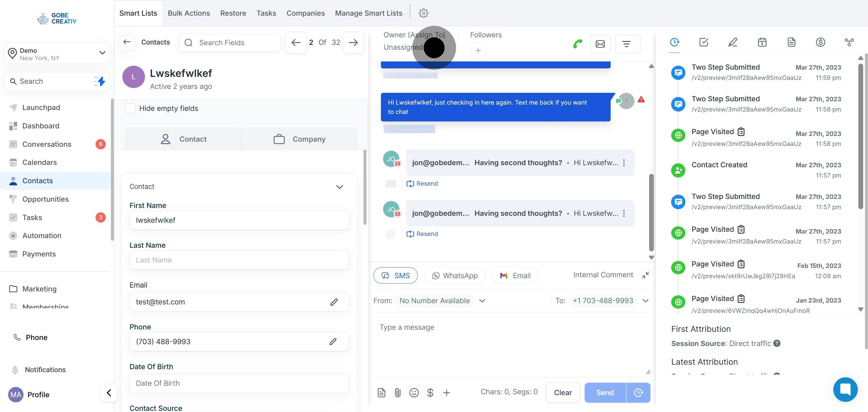Open the From number dropdown
The image size is (868, 412).
point(482,300)
